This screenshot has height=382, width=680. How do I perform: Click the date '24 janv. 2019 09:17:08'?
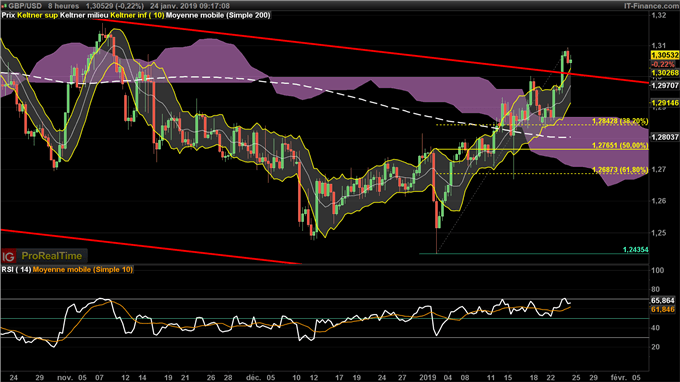[x=190, y=6]
